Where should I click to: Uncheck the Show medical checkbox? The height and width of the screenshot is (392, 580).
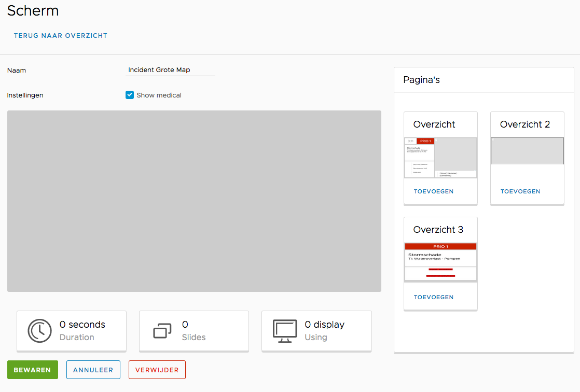tap(130, 95)
